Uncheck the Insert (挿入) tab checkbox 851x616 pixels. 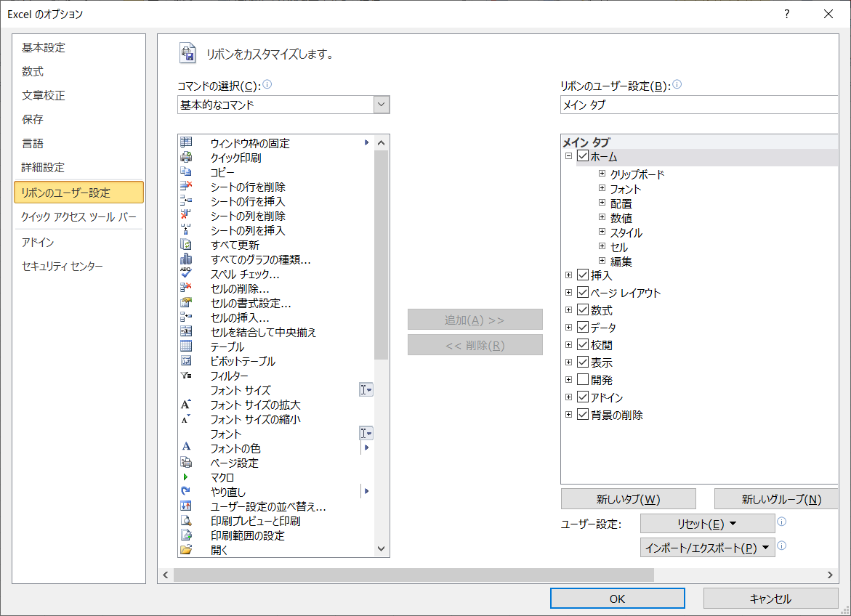tap(583, 275)
